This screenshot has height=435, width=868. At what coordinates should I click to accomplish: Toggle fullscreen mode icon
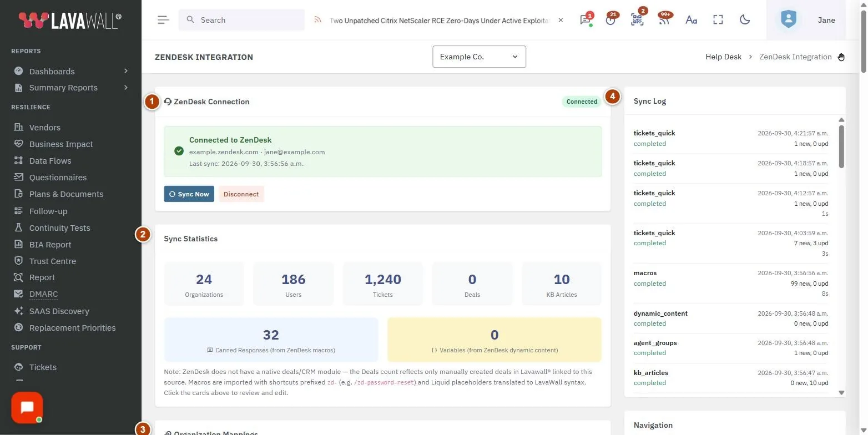[718, 20]
